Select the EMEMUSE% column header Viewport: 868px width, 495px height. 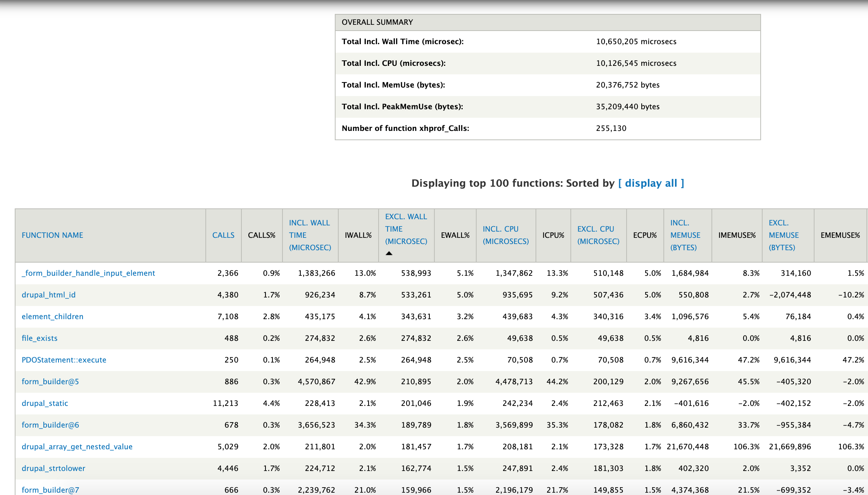click(x=840, y=235)
